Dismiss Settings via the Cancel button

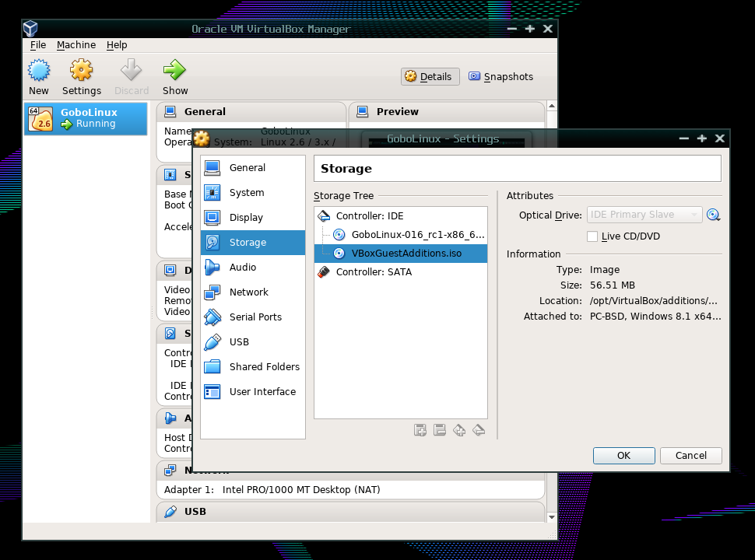click(690, 455)
